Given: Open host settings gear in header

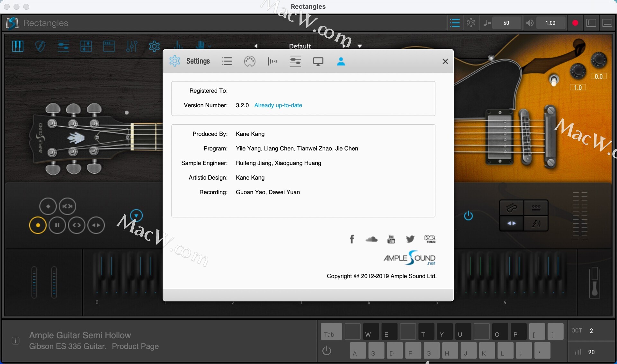Looking at the screenshot, I should 471,23.
